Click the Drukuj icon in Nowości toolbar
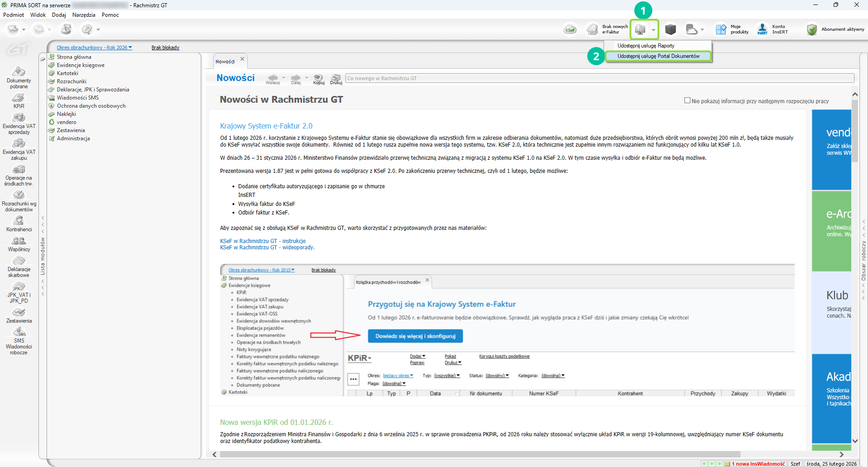The image size is (868, 467). 336,79
